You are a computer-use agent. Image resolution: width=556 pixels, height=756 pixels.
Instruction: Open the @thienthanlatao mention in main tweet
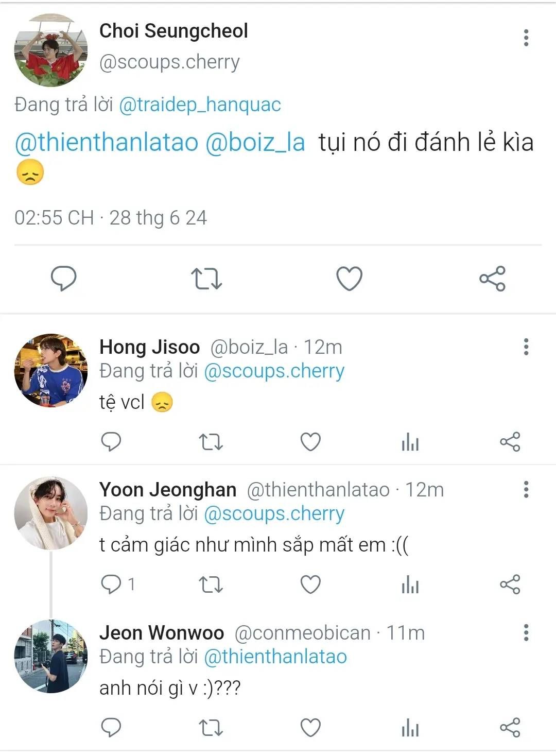click(107, 142)
